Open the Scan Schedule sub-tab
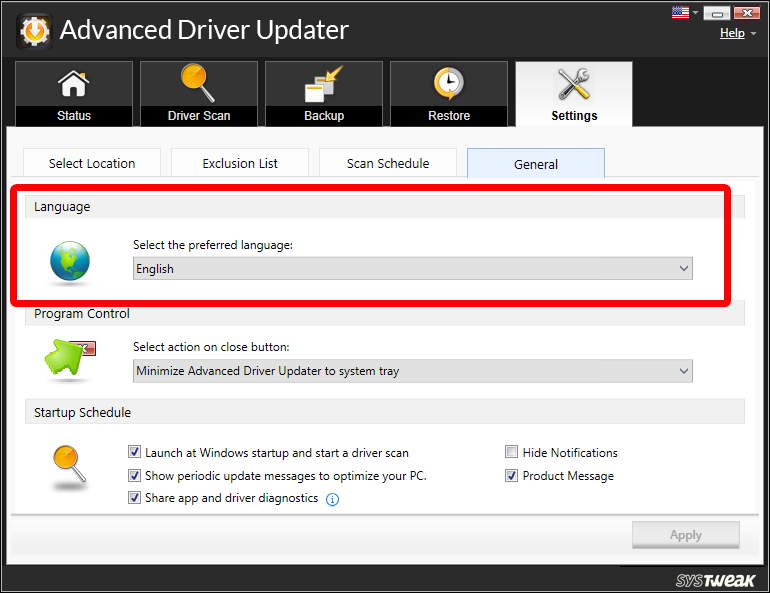 point(388,163)
